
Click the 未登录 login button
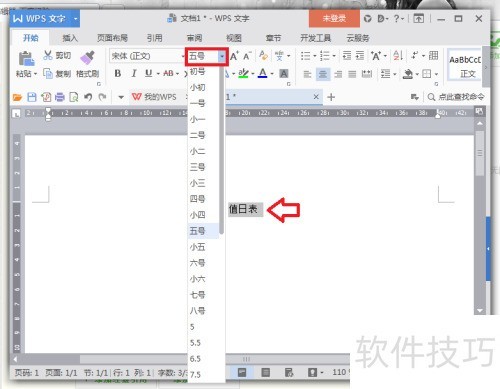334,19
